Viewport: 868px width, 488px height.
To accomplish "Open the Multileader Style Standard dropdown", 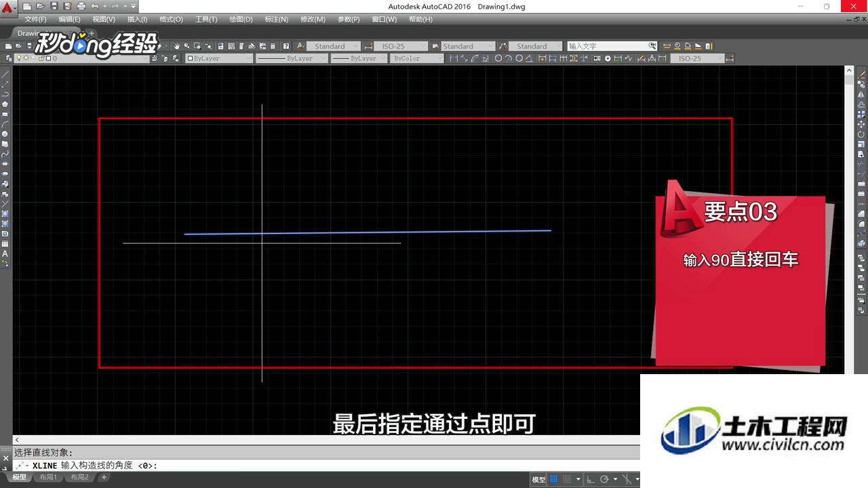I will coord(536,46).
